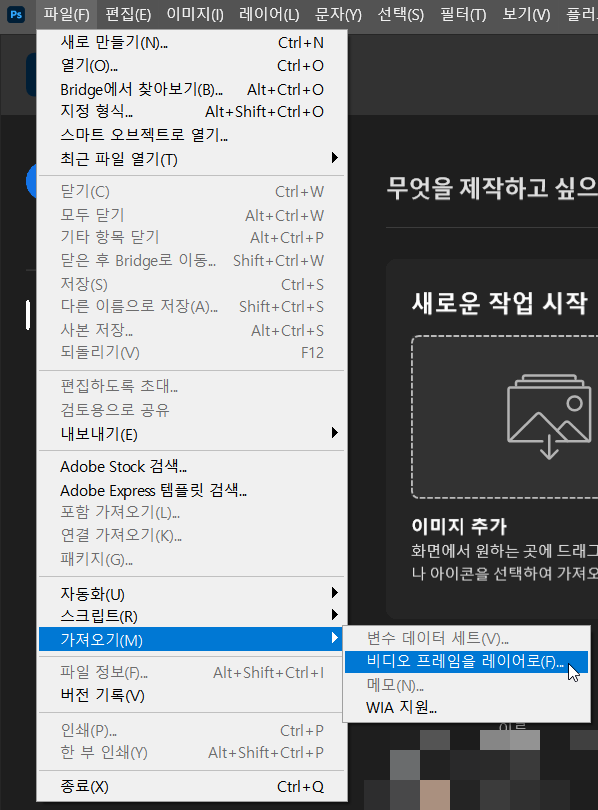The width and height of the screenshot is (598, 810).
Task: Choose 새로 만들기(N)... from File menu
Action: 192,42
